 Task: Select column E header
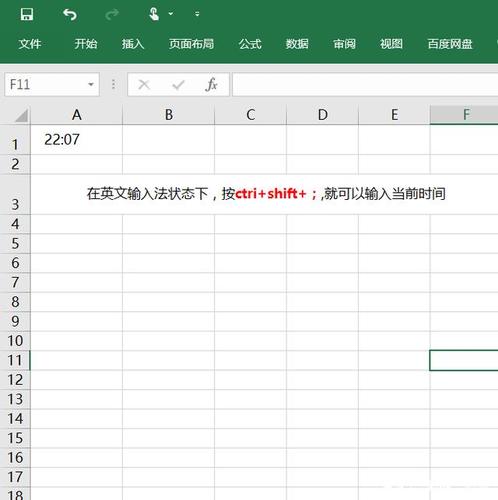394,115
